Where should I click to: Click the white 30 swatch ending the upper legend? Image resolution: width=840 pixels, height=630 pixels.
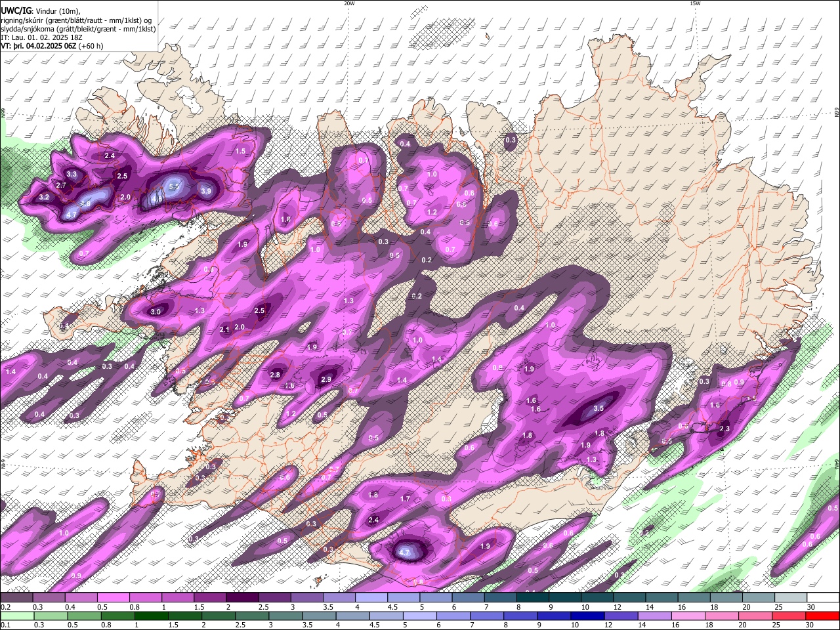point(824,598)
